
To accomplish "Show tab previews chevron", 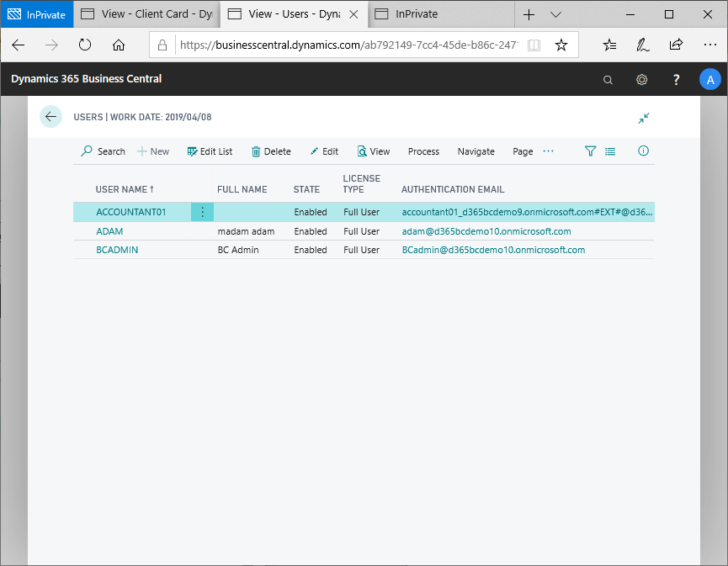I will [555, 15].
